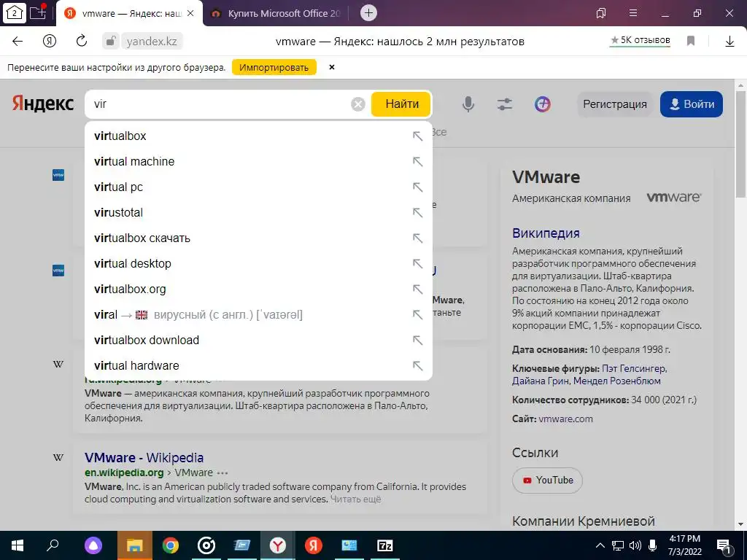Click the new tab group icon
Screen dimensions: 747x560
click(x=38, y=13)
